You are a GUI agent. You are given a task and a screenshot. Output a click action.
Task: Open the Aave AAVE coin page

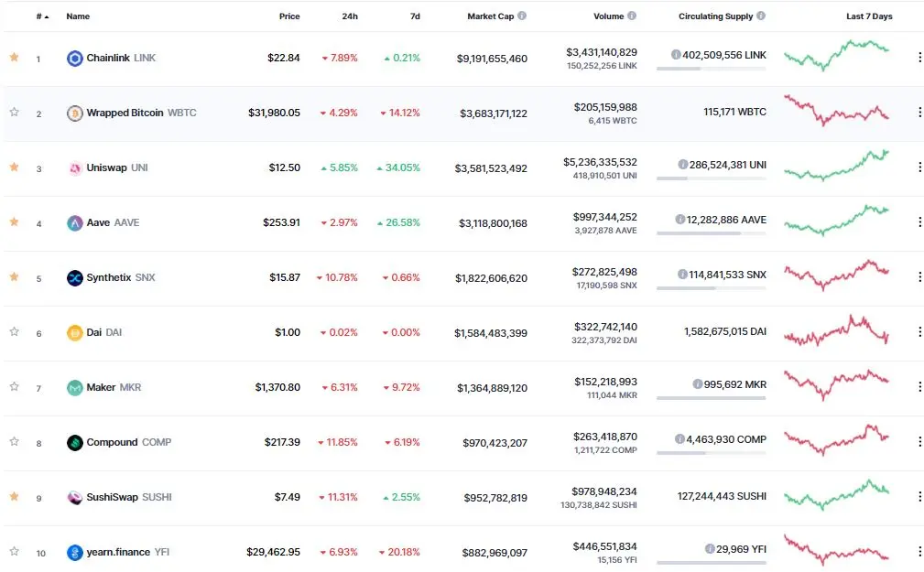tap(114, 222)
